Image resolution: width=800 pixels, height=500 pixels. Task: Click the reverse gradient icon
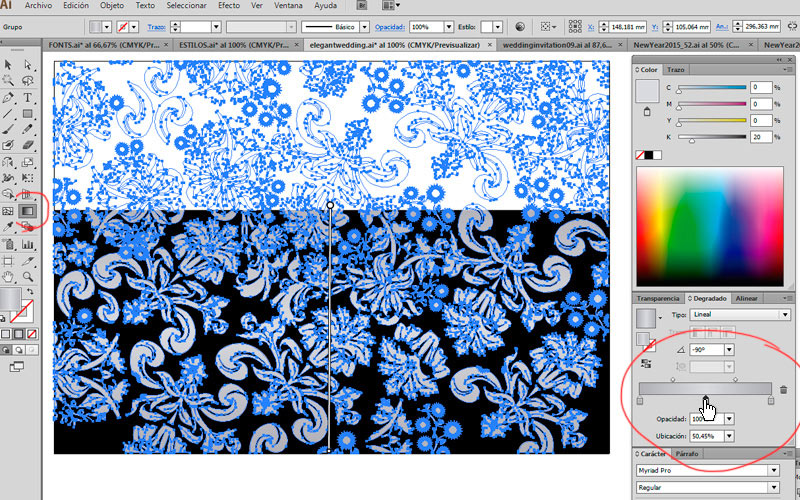click(x=647, y=363)
